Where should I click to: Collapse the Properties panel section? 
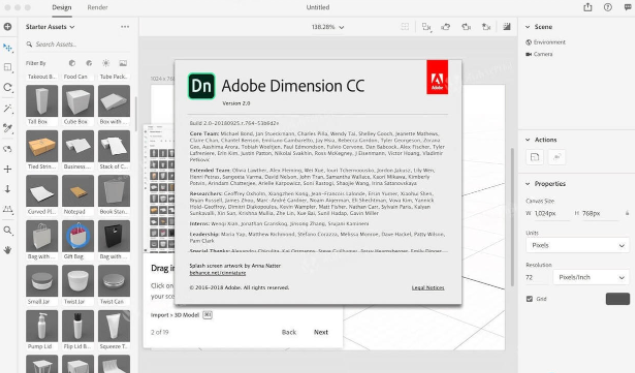(x=528, y=184)
